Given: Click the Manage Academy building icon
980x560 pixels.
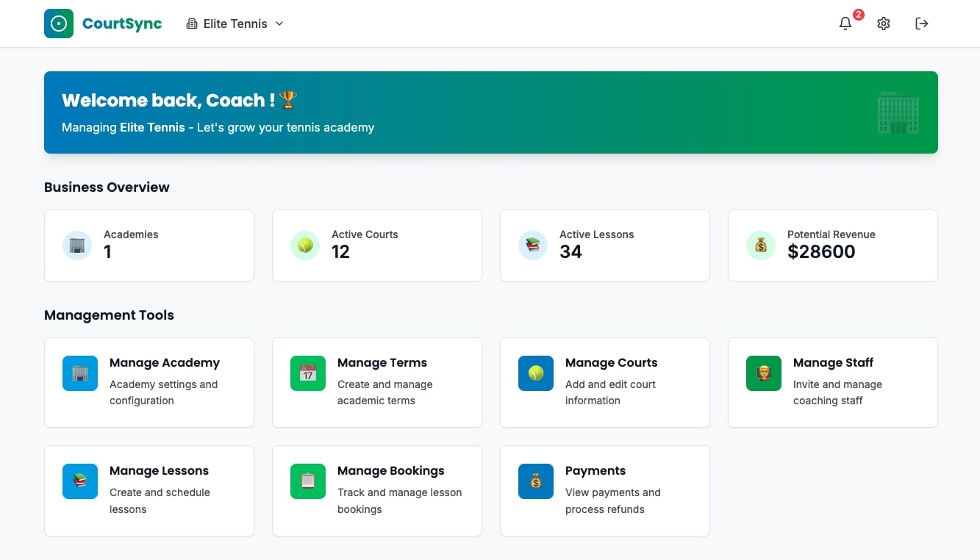Looking at the screenshot, I should point(80,373).
